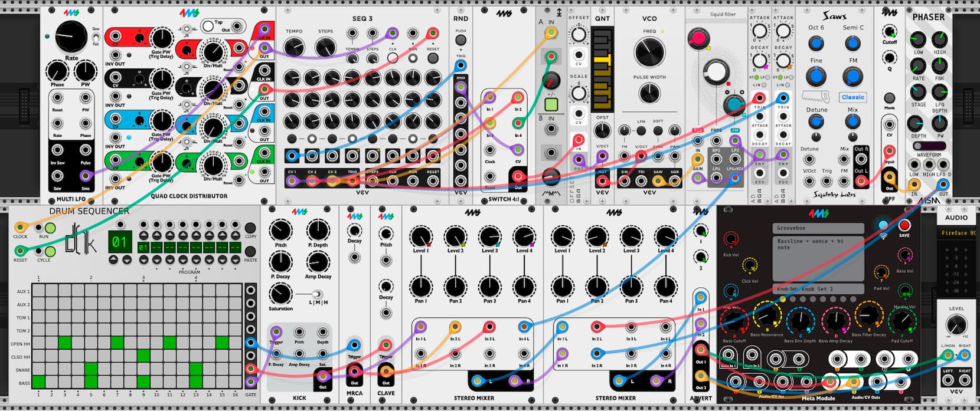
Task: Click the RUN button on SEQ 3
Action: tap(413, 58)
